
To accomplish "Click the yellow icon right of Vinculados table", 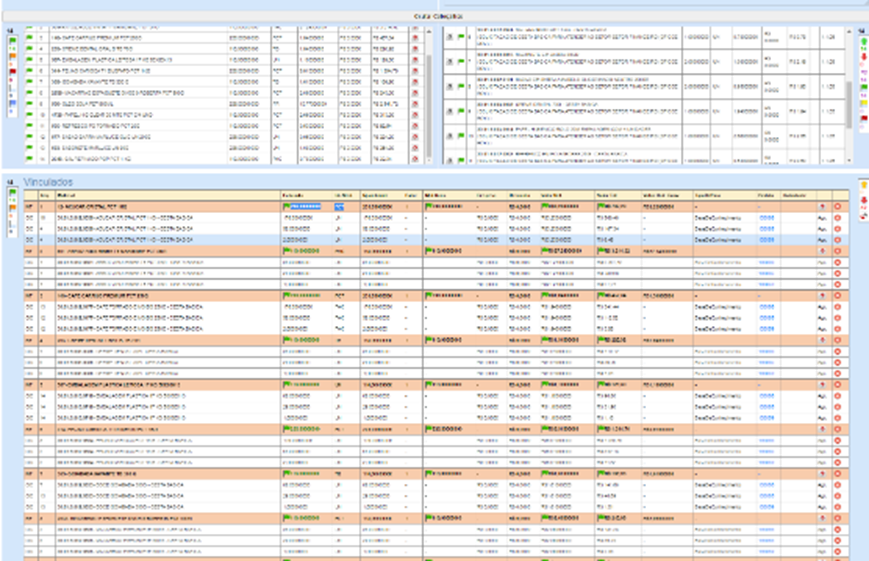I will click(863, 185).
